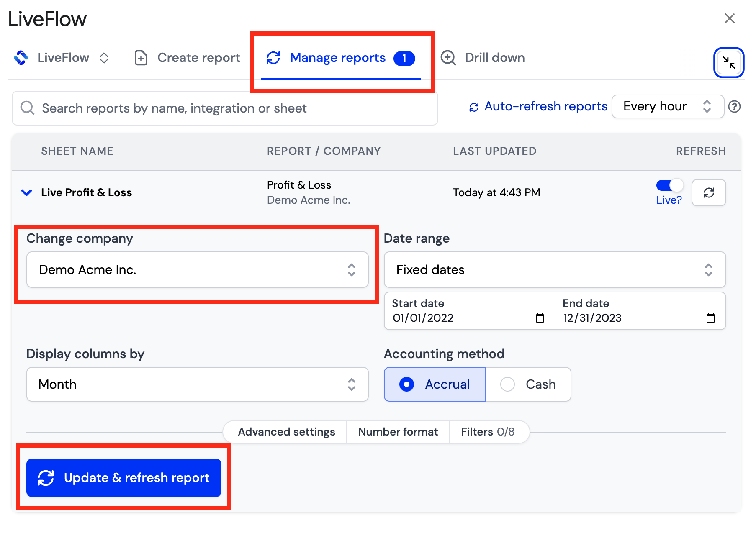The height and width of the screenshot is (538, 756).
Task: Click the Auto-refresh reports link
Action: point(538,107)
